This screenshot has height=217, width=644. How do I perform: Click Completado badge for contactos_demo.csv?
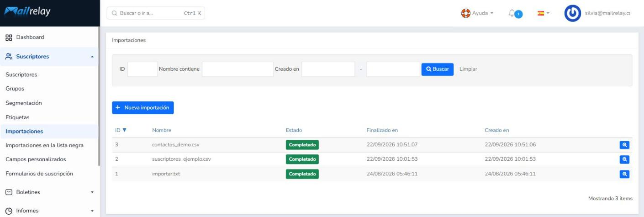coord(302,145)
